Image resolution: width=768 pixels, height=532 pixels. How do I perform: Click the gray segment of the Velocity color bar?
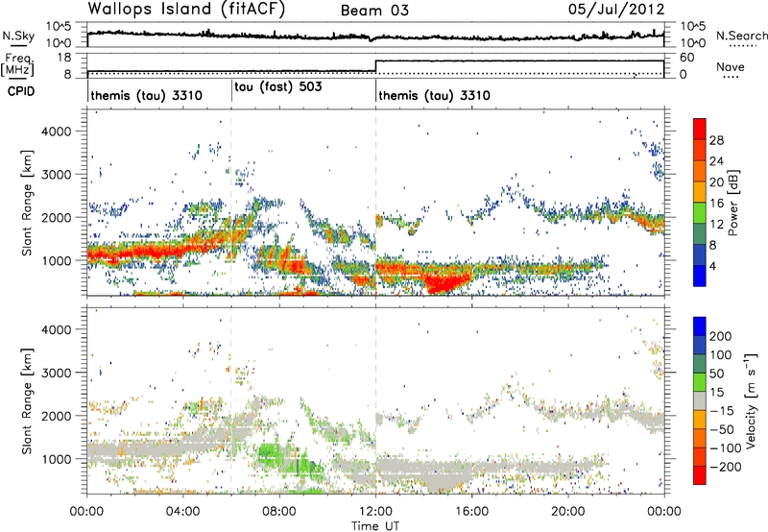point(700,400)
